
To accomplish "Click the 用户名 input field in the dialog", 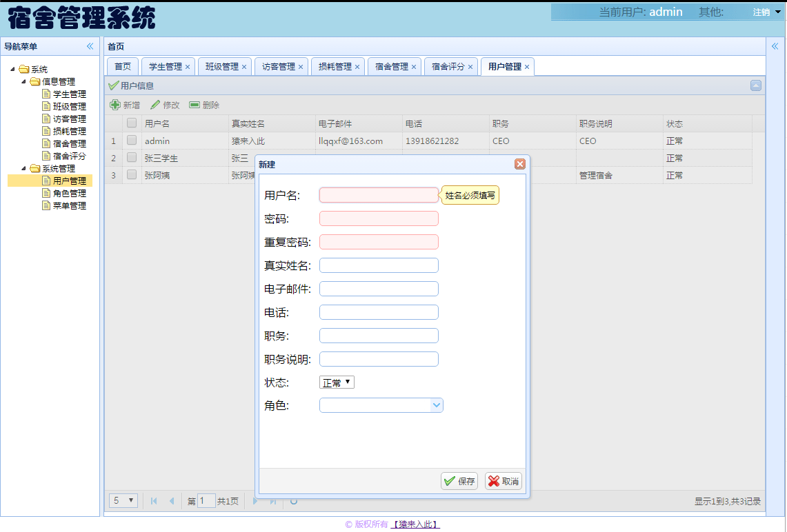I will (378, 194).
